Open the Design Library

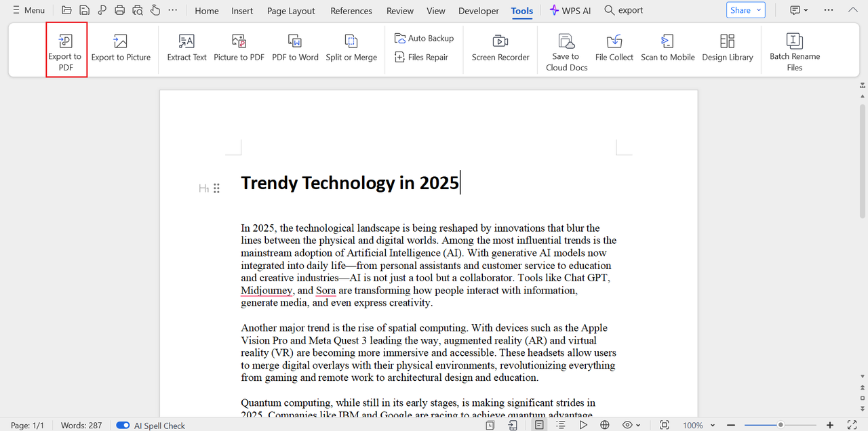[x=728, y=49]
